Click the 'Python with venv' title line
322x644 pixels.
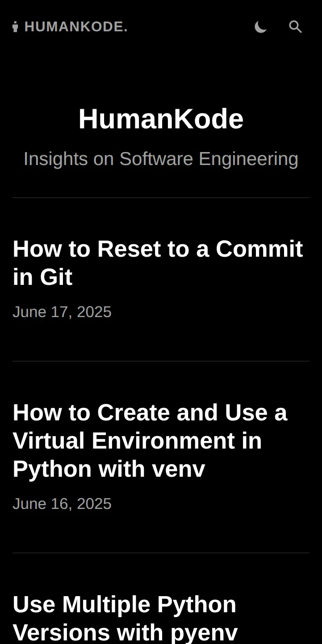pos(109,469)
